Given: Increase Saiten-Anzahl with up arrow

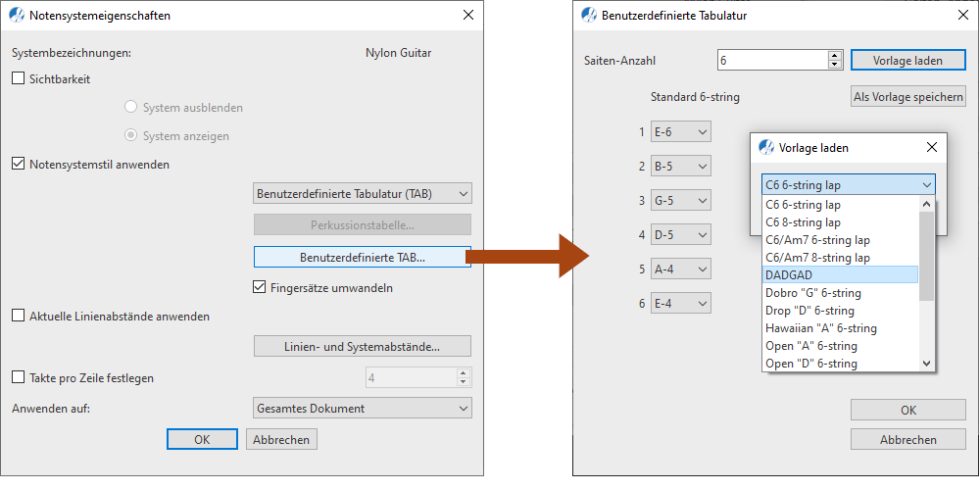Looking at the screenshot, I should point(835,55).
